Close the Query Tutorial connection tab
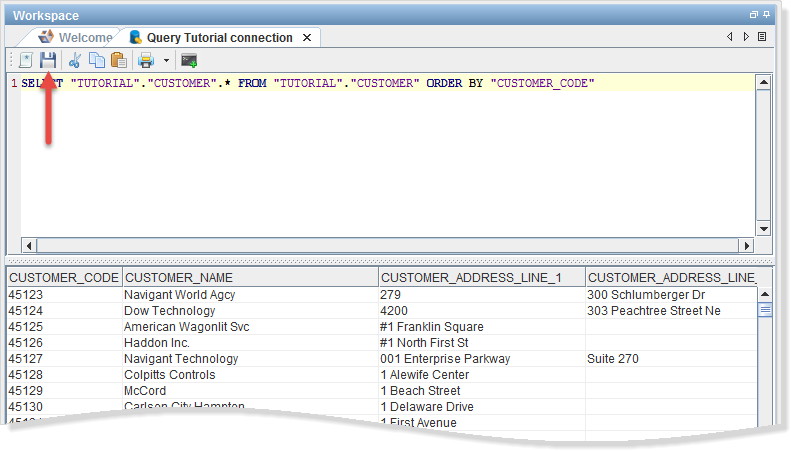The width and height of the screenshot is (791, 451). [307, 38]
